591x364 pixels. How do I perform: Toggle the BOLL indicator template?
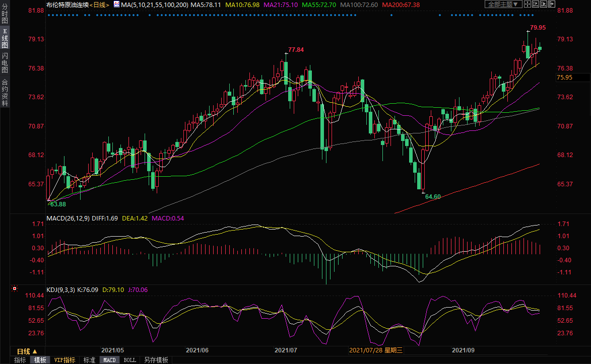(129, 360)
